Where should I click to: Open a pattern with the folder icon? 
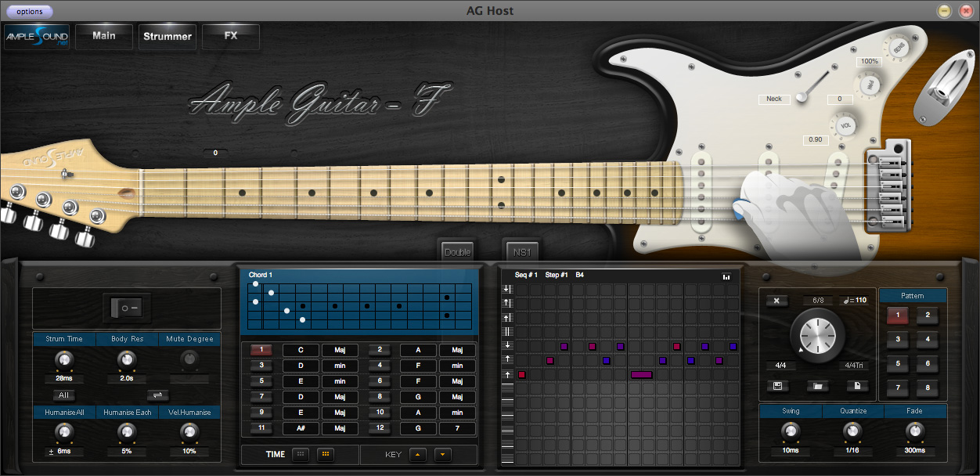pyautogui.click(x=817, y=386)
